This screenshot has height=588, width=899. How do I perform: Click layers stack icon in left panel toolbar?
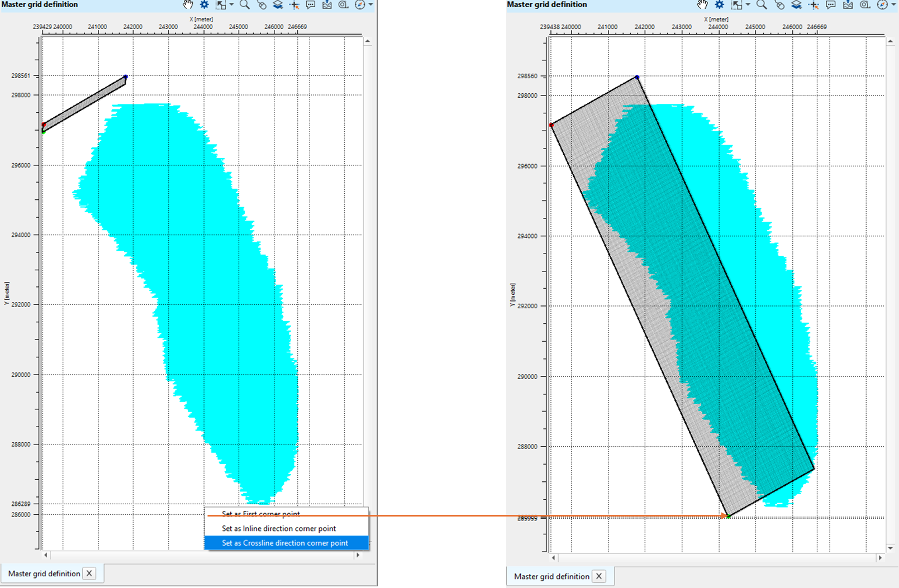point(278,5)
